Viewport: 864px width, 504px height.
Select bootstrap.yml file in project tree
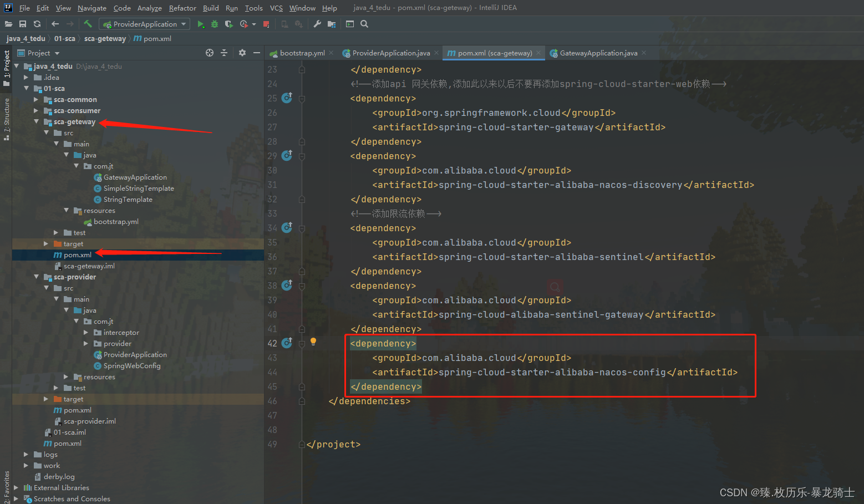click(x=116, y=221)
